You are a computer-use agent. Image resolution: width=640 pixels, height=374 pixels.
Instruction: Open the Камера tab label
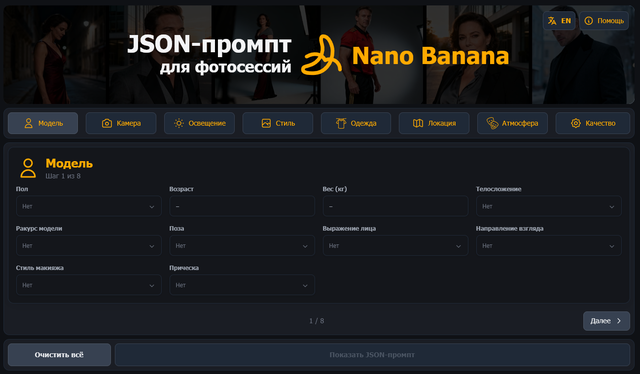(x=129, y=123)
